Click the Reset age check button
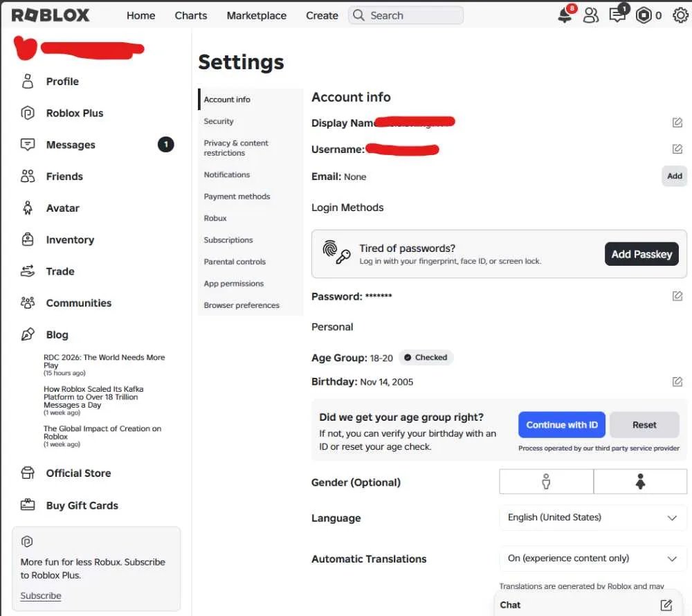The width and height of the screenshot is (692, 616). click(644, 425)
